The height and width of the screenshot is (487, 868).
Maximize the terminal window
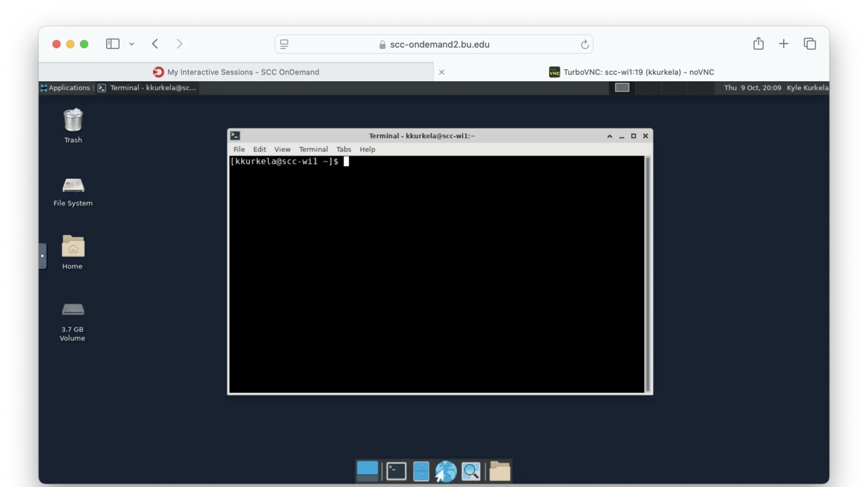click(x=634, y=136)
